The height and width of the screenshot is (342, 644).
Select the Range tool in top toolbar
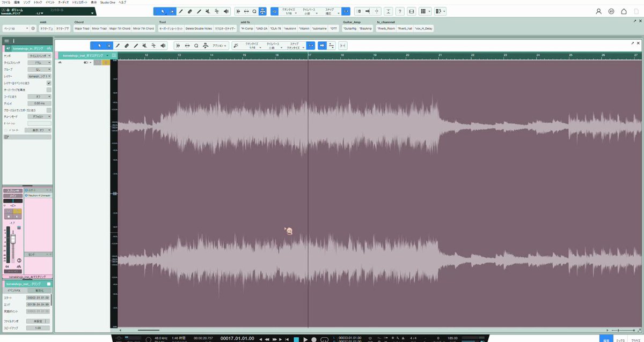172,11
